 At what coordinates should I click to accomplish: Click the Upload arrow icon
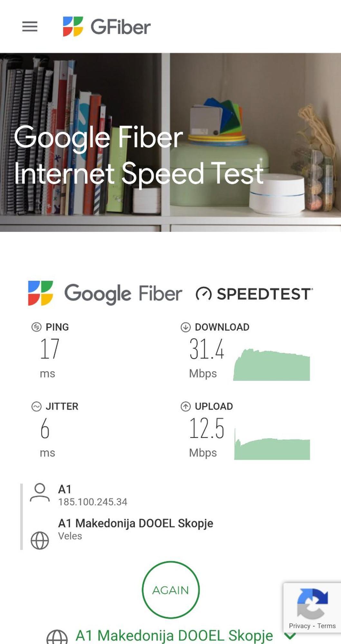[185, 406]
